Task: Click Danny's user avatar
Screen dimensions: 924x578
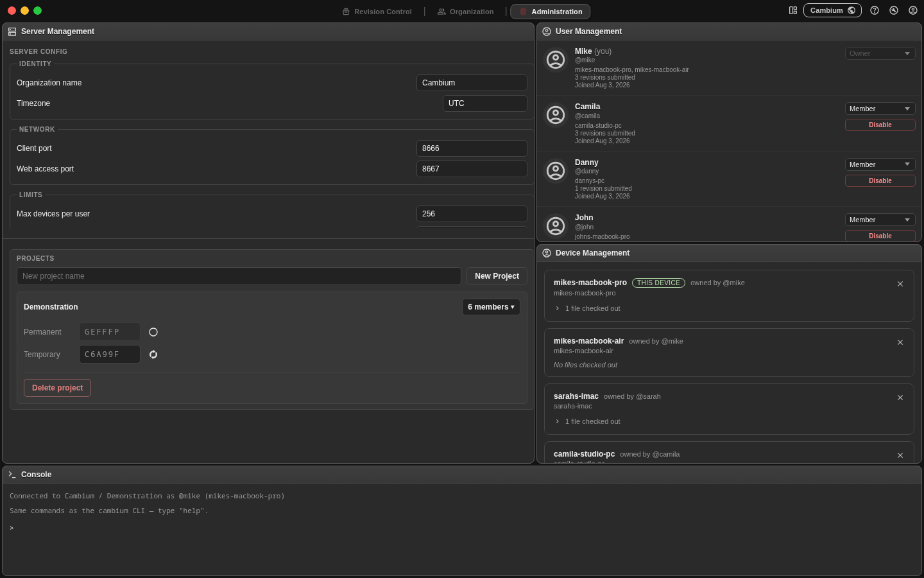Action: [x=556, y=171]
